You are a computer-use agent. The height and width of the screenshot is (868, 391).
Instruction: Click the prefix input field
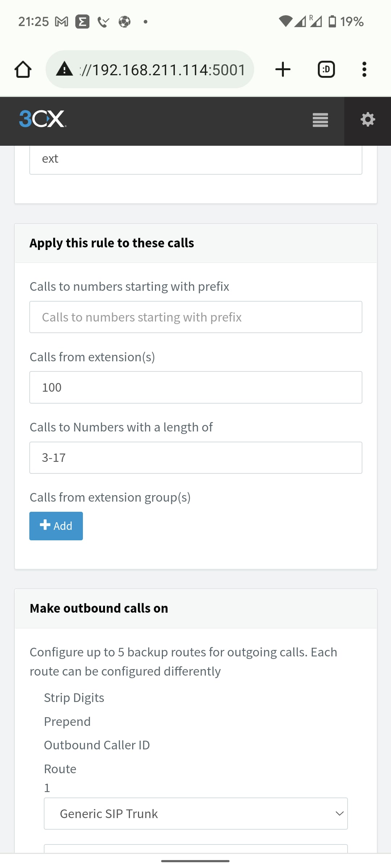[x=196, y=317]
